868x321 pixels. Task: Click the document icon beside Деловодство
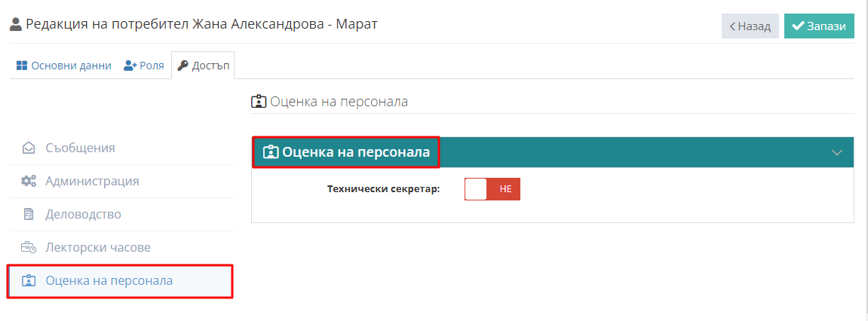pos(29,214)
